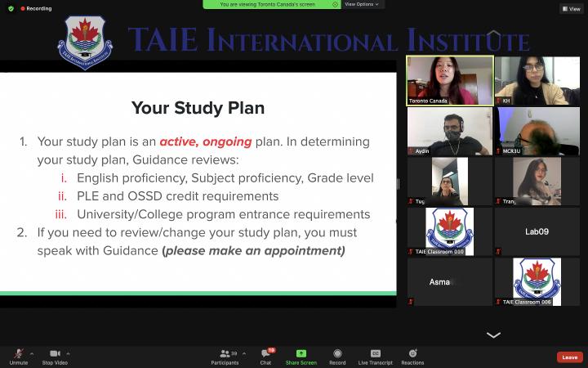
Task: Click the Recording indicator
Action: (x=36, y=8)
